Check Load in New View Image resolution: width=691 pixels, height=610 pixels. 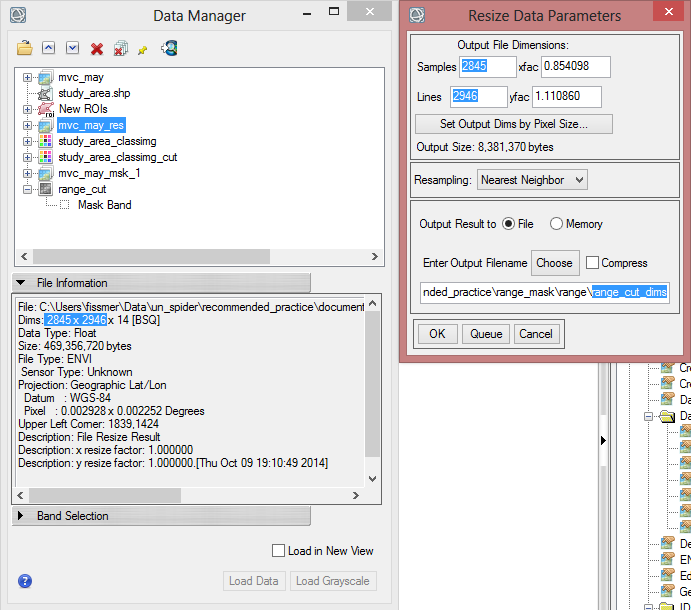(279, 551)
